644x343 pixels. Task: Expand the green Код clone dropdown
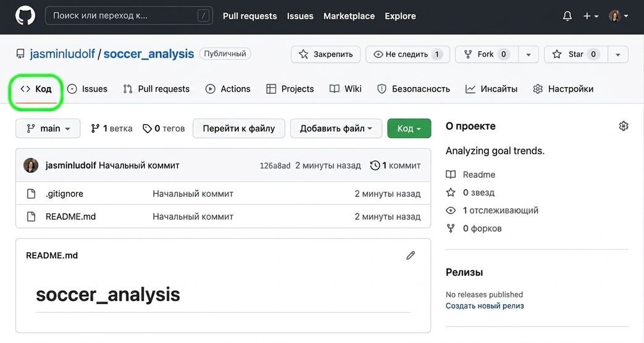coord(409,128)
